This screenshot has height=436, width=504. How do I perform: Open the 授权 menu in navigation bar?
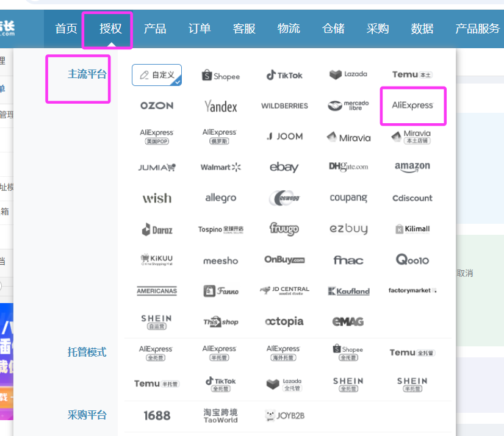pyautogui.click(x=110, y=29)
